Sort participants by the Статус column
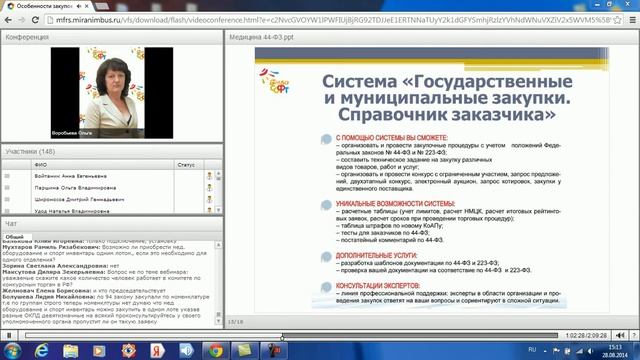This screenshot has width=640, height=360. pos(189,165)
